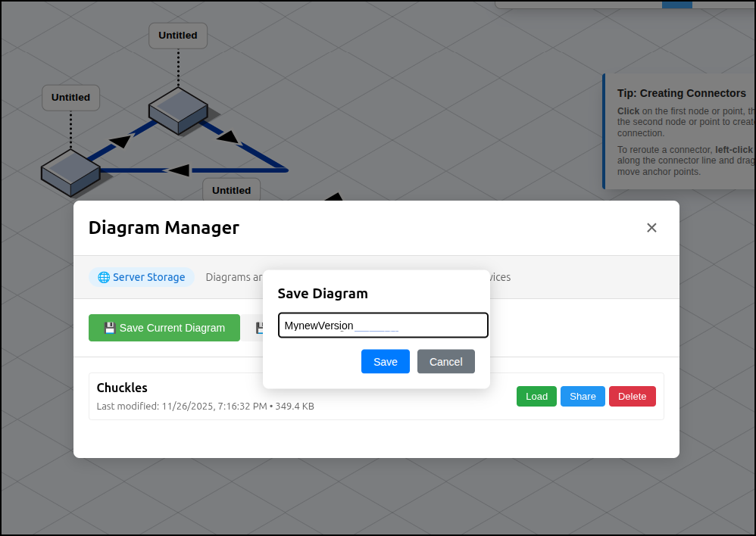Click the topmost Untitled node label

[x=178, y=36]
